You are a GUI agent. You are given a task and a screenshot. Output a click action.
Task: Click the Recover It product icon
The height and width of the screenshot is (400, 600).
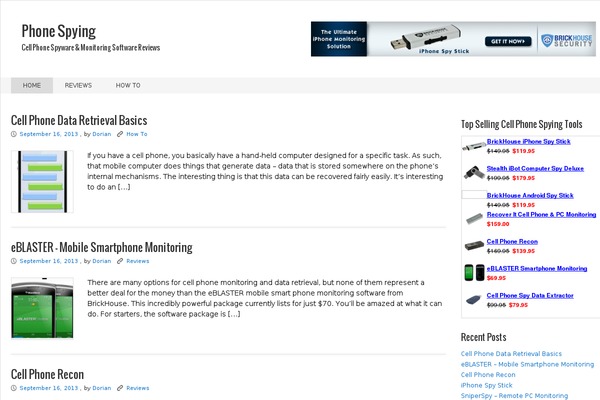[x=474, y=219]
